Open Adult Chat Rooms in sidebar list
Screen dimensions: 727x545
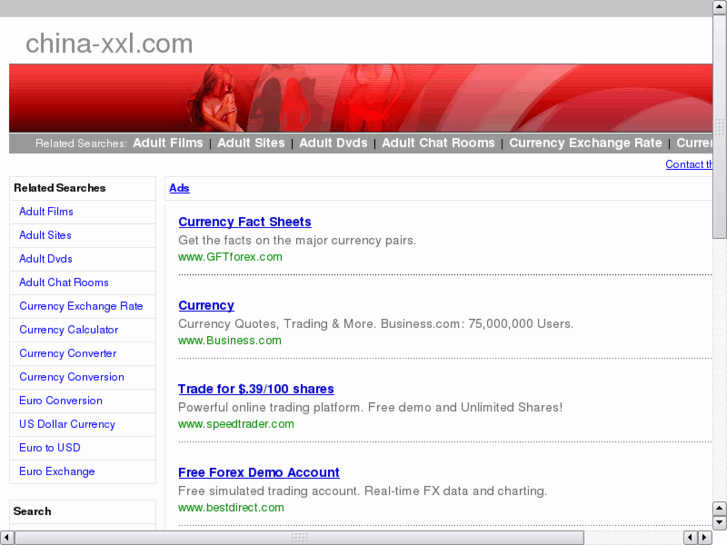point(64,282)
